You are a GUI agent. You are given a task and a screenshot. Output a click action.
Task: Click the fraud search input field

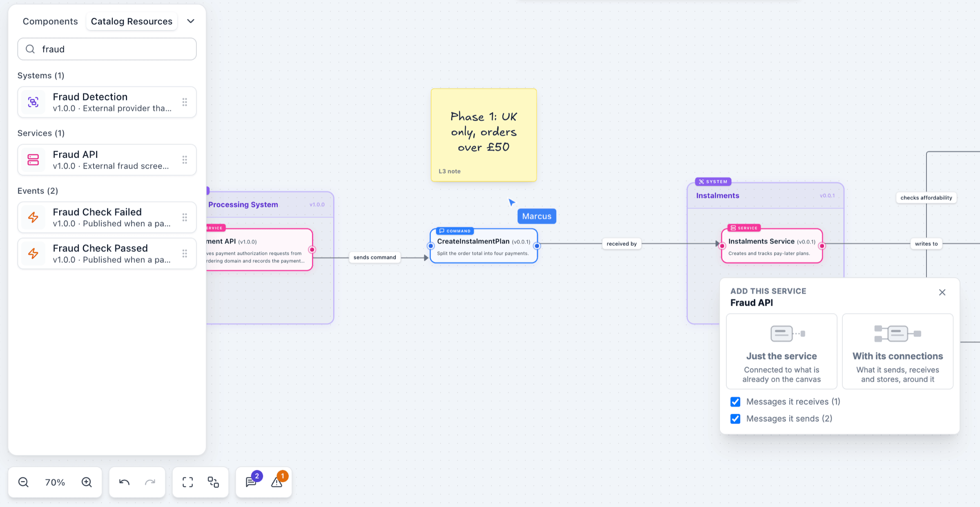click(107, 49)
